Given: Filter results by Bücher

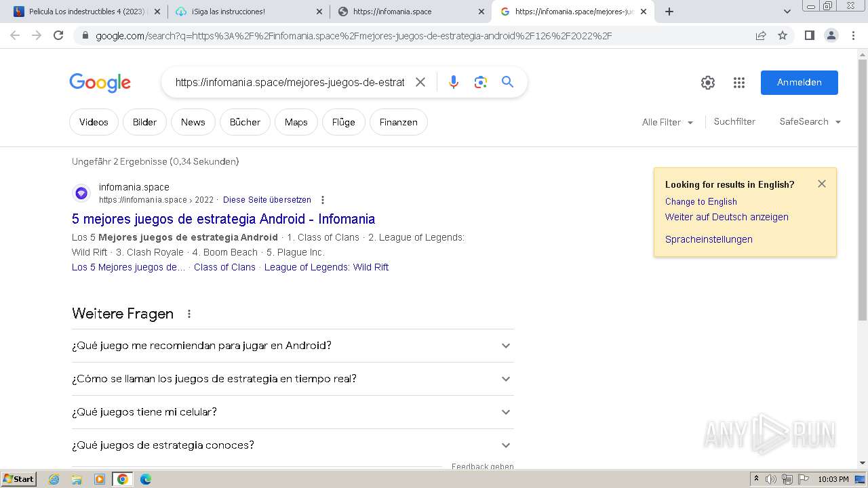Looking at the screenshot, I should (245, 122).
